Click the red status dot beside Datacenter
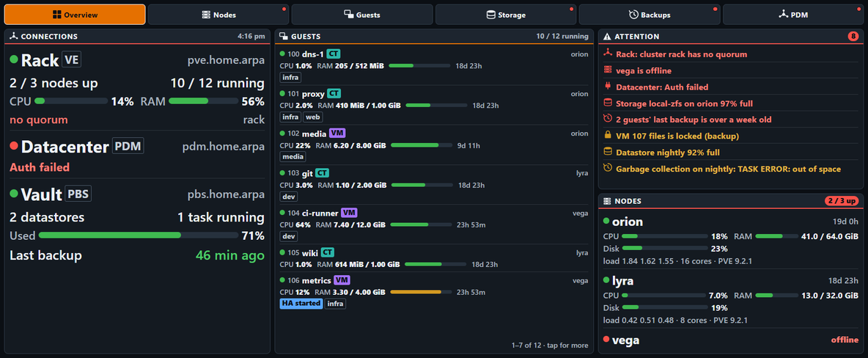Screen dimensions: 868x358 point(14,147)
